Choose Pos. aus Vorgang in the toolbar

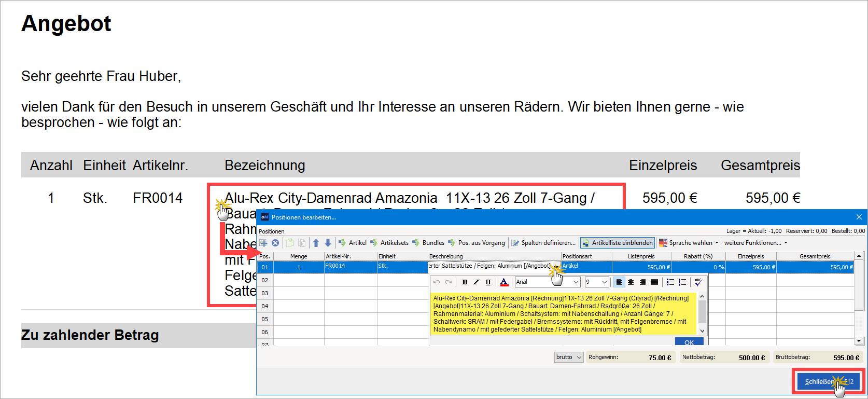pyautogui.click(x=476, y=243)
